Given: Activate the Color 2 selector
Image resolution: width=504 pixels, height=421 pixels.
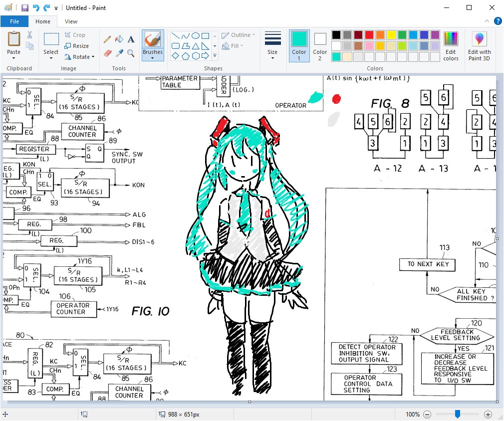Looking at the screenshot, I should pyautogui.click(x=320, y=45).
